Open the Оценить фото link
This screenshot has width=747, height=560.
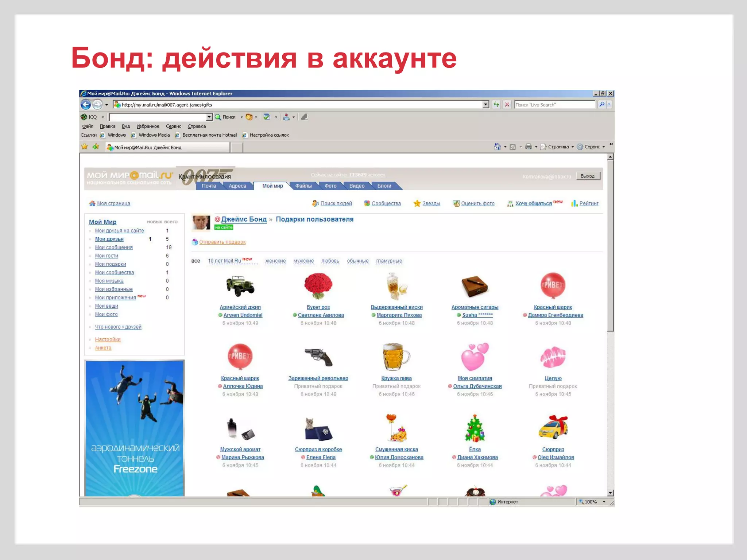point(478,203)
